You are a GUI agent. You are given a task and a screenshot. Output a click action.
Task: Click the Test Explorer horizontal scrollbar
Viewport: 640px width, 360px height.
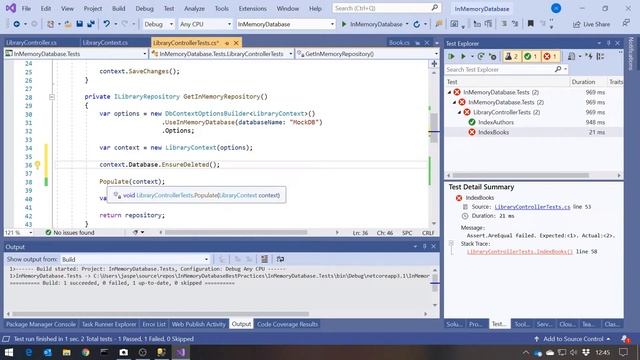[x=521, y=176]
